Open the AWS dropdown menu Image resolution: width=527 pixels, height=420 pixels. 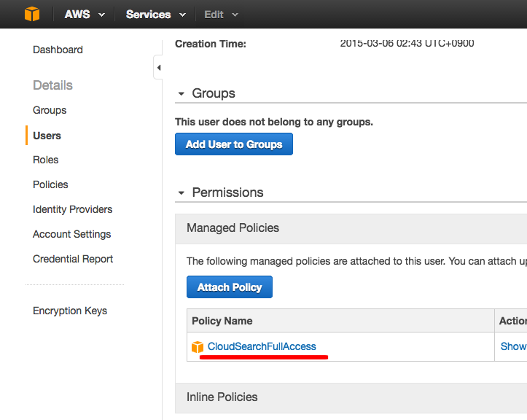[x=85, y=15]
